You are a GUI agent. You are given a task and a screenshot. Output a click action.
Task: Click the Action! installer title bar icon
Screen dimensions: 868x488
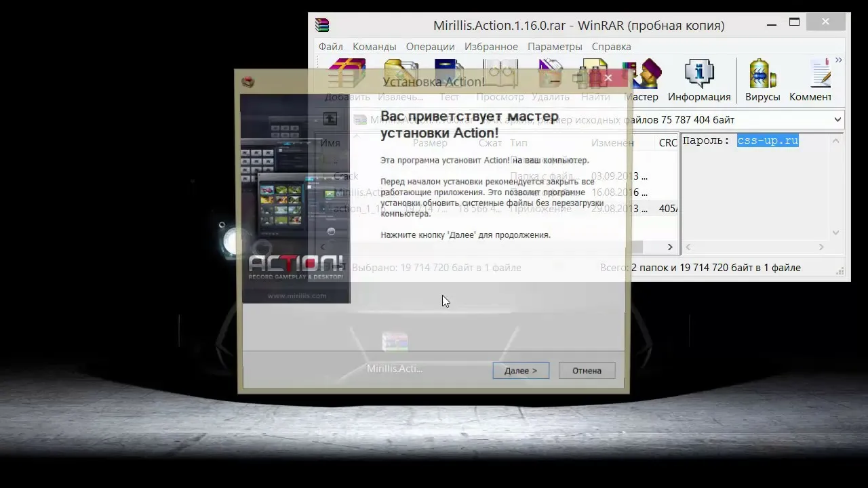(x=248, y=82)
